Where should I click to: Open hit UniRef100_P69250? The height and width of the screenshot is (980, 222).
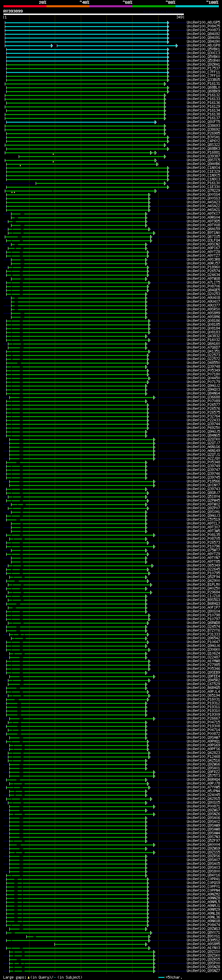point(203,428)
